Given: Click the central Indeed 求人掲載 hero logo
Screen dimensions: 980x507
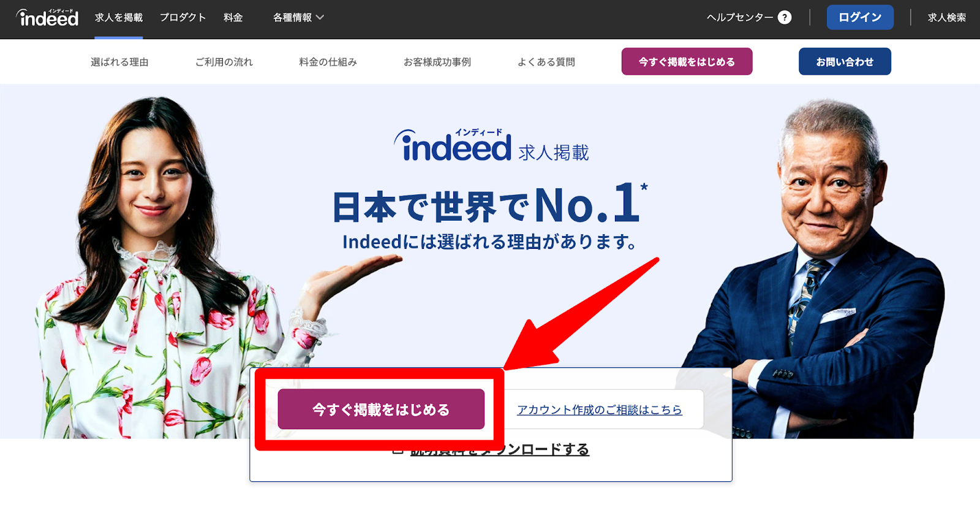Looking at the screenshot, I should point(491,146).
